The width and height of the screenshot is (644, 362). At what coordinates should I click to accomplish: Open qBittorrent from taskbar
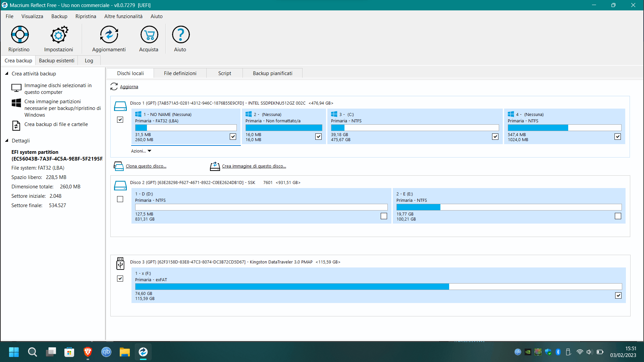pos(106,352)
